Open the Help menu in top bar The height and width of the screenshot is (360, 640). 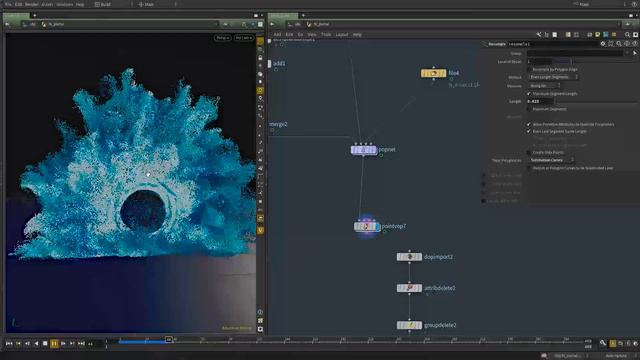[x=80, y=4]
